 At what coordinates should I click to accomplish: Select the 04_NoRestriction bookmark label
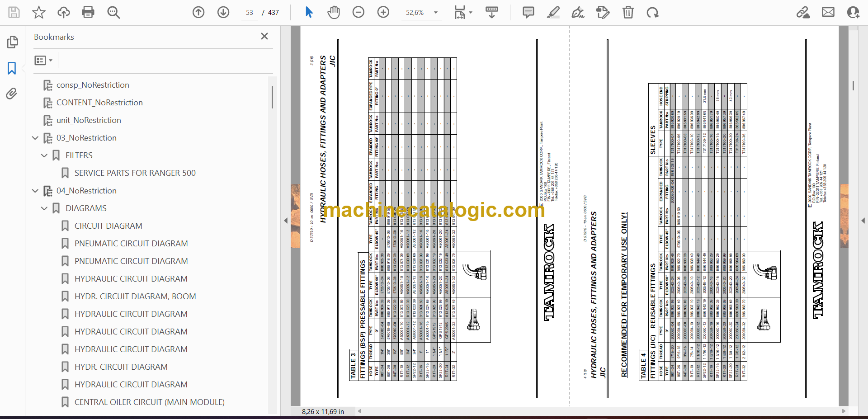click(86, 191)
